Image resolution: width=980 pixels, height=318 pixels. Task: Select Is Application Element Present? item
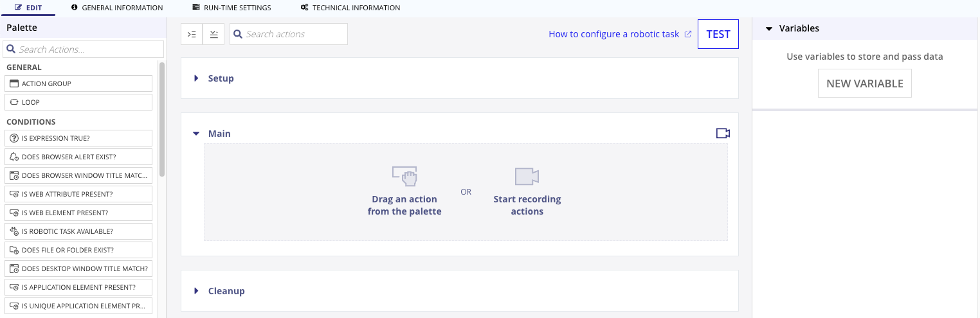[x=78, y=287]
